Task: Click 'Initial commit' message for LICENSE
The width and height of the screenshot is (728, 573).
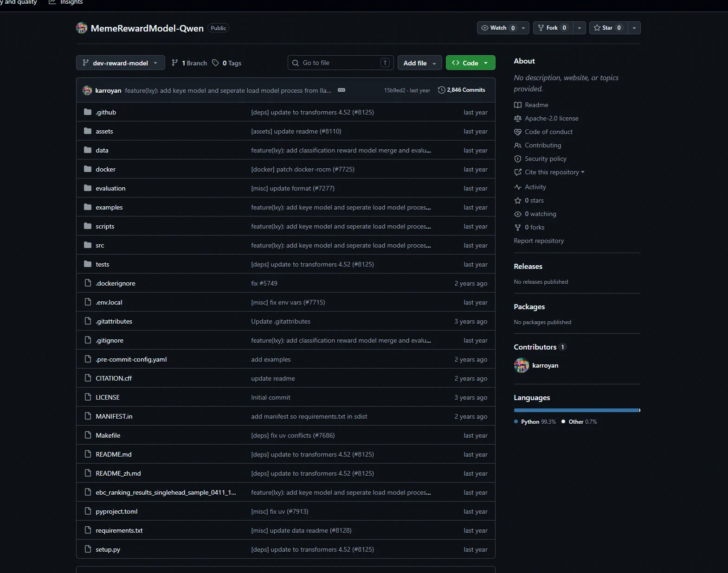Action: click(x=271, y=397)
